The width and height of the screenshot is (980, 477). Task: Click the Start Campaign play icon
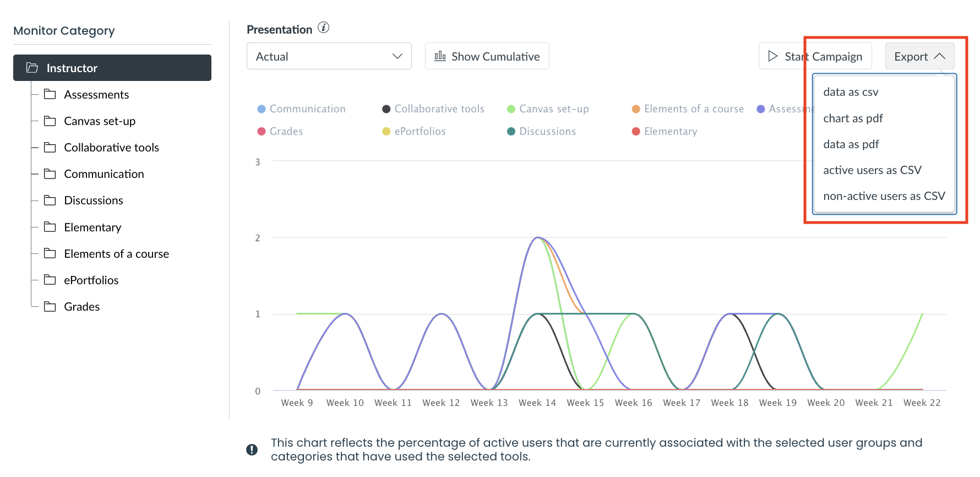tap(773, 56)
